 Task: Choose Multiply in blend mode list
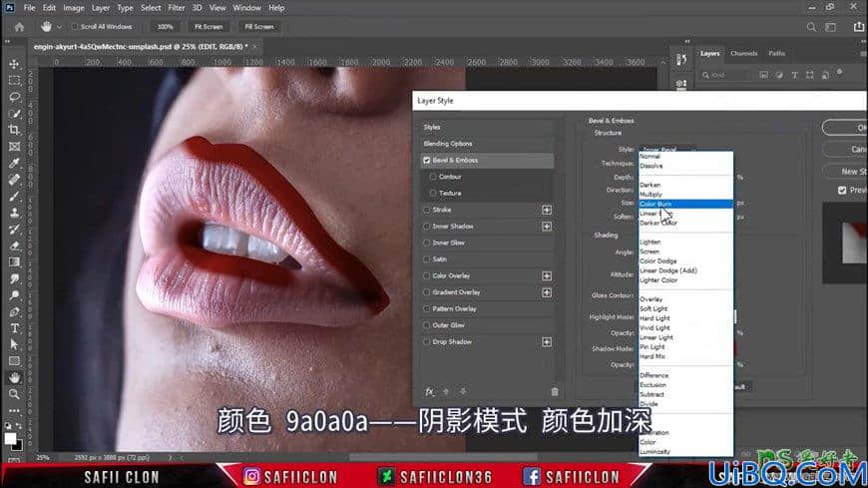[685, 195]
